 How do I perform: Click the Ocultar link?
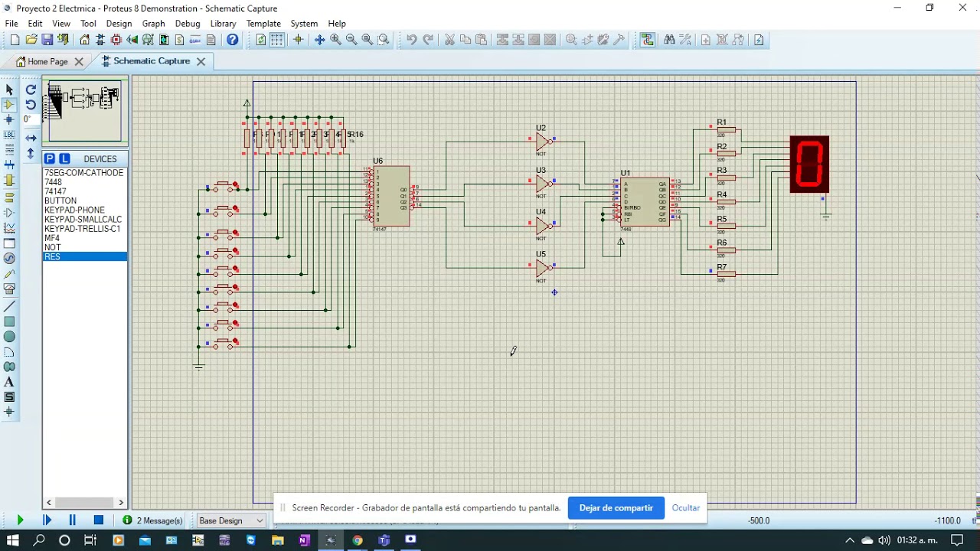(686, 507)
